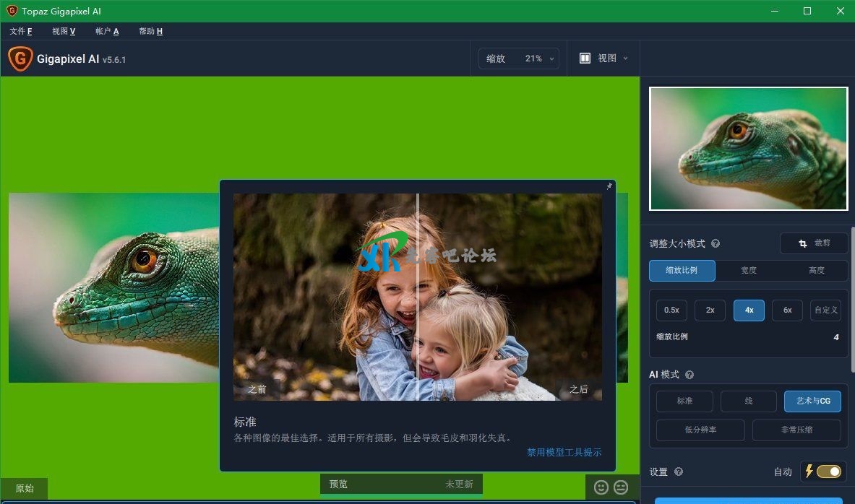Click help icon beside 调整大小模式

click(x=716, y=244)
